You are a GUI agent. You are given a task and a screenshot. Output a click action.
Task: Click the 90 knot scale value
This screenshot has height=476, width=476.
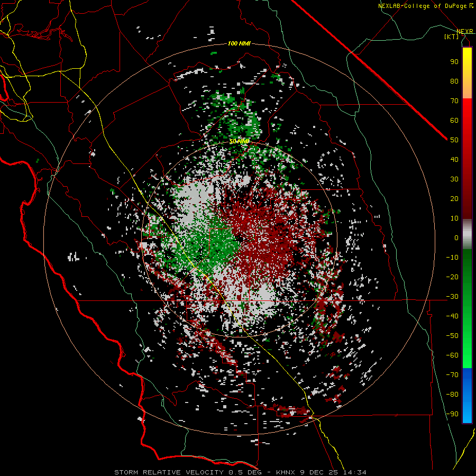click(454, 62)
